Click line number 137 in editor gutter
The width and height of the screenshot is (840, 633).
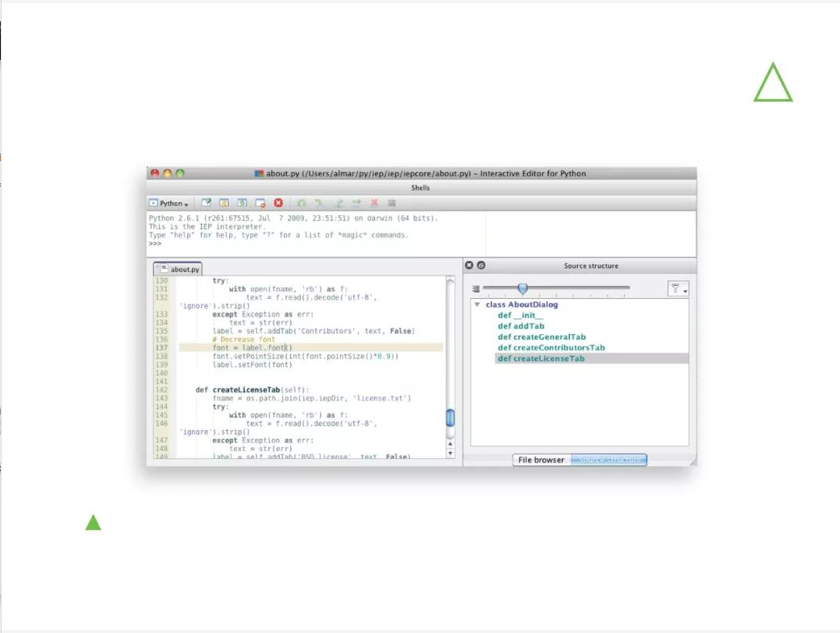[161, 348]
